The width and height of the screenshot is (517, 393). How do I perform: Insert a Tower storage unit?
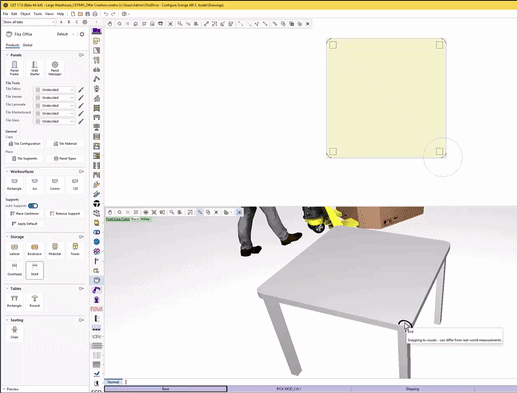tap(75, 250)
